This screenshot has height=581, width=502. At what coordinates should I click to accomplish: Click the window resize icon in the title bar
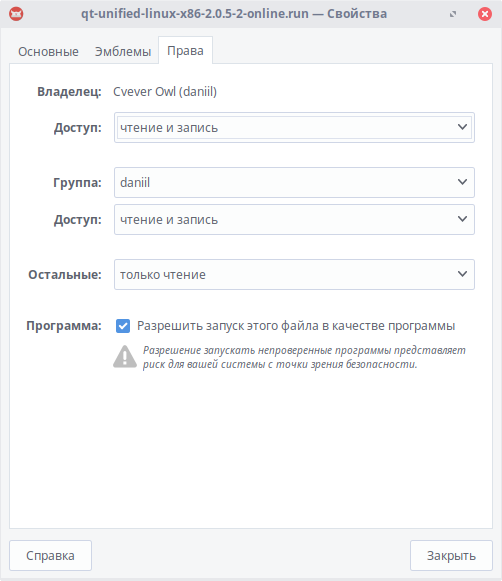(x=453, y=14)
